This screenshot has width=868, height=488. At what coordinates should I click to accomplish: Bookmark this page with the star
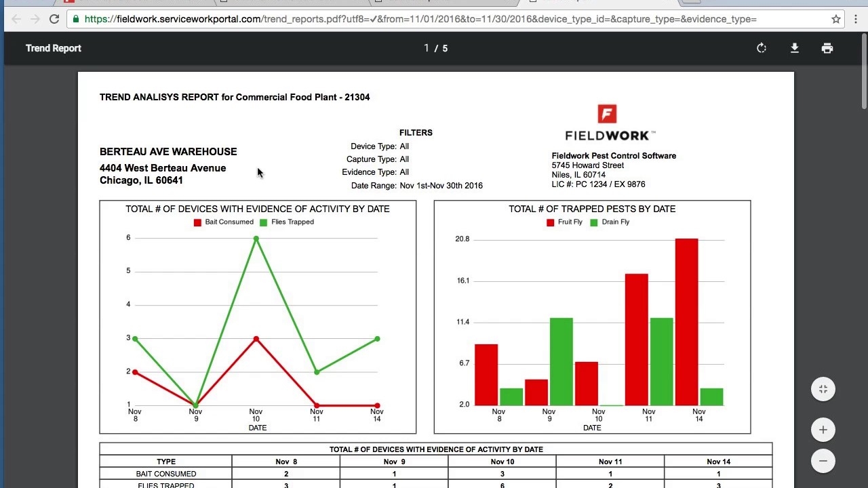[x=836, y=19]
